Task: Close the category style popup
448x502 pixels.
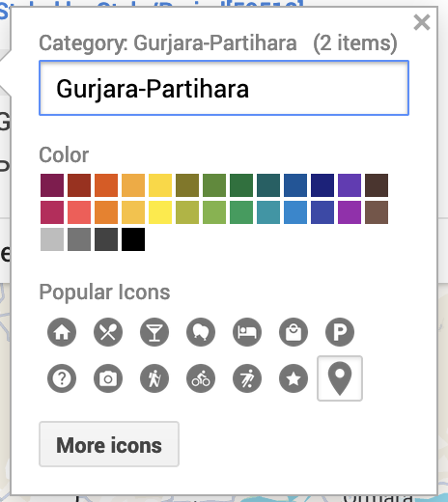Action: pyautogui.click(x=422, y=22)
